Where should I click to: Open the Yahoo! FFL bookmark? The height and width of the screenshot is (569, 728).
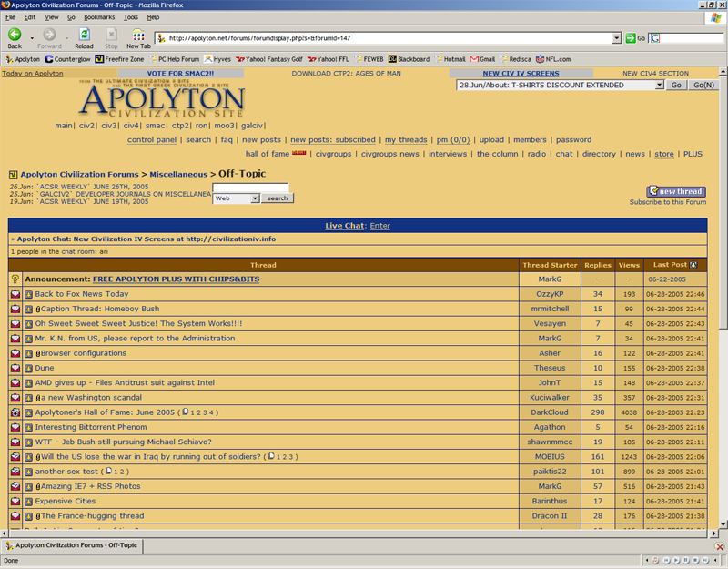click(x=329, y=59)
